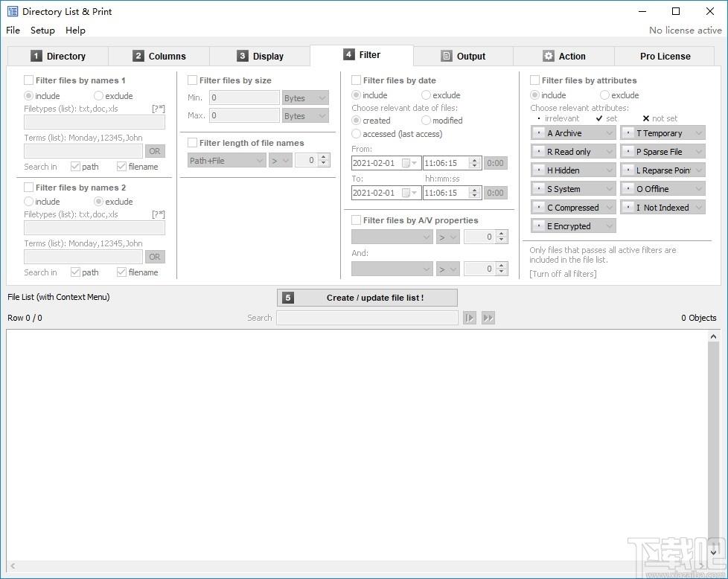Screen dimensions: 728x579
Task: Open second A/V property dropdown under And
Action: click(392, 269)
